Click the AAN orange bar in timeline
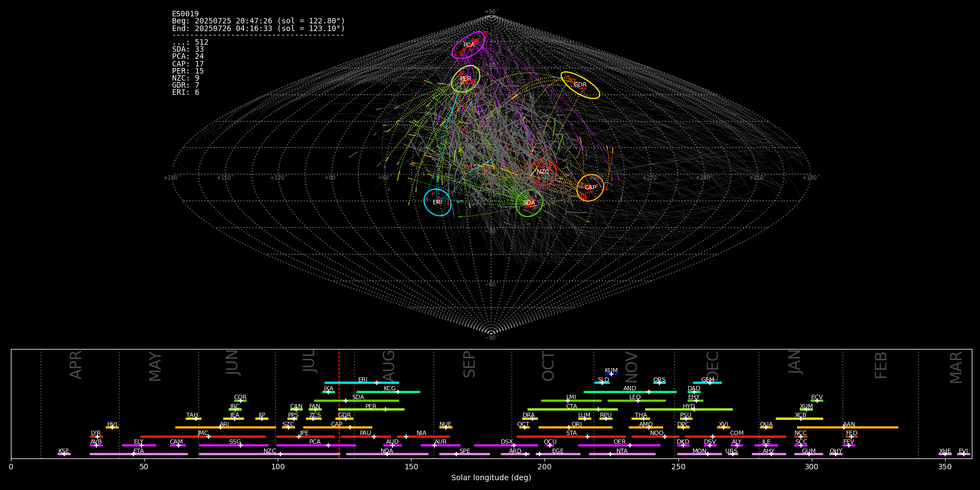The width and height of the screenshot is (980, 490). (848, 427)
